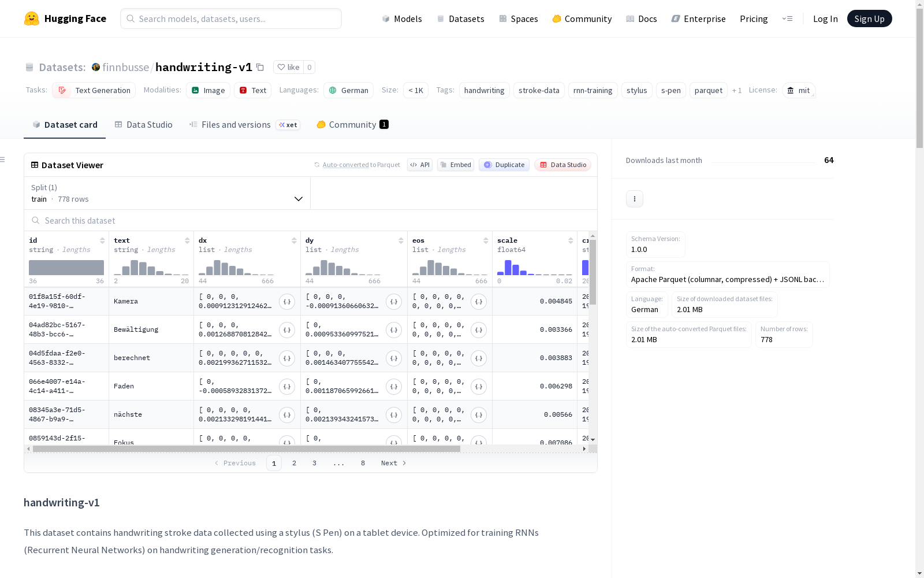Expand the berechnet row dy cell value

click(x=394, y=358)
